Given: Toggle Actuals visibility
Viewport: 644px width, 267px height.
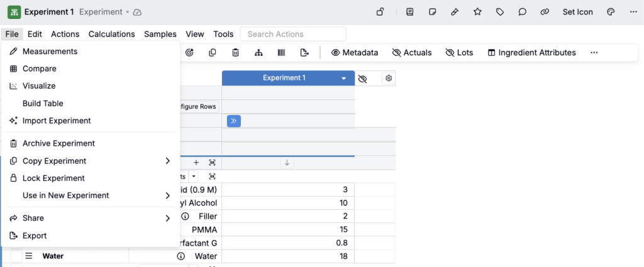Looking at the screenshot, I should pyautogui.click(x=411, y=53).
